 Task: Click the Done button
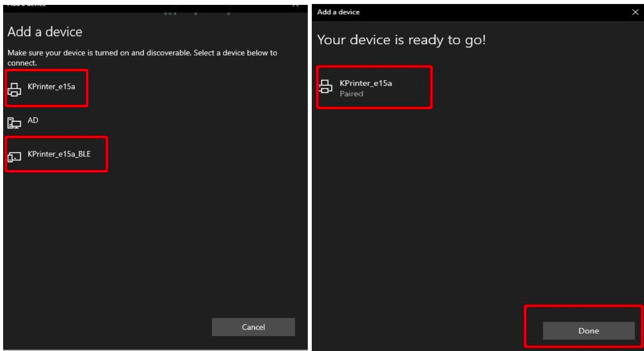(x=588, y=331)
